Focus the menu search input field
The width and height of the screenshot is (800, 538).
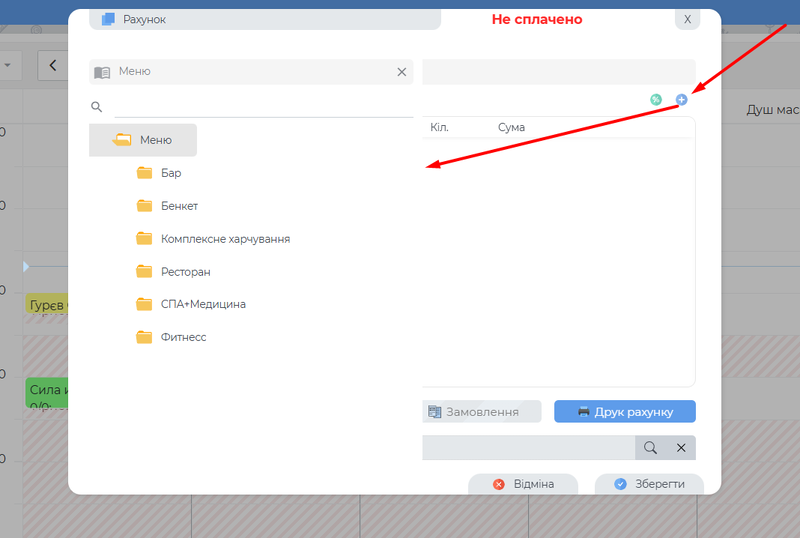click(262, 107)
